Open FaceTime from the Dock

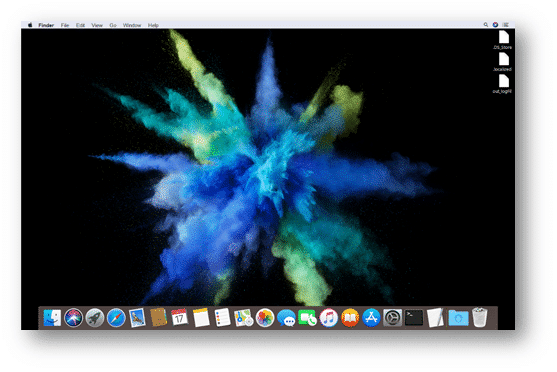pos(308,317)
